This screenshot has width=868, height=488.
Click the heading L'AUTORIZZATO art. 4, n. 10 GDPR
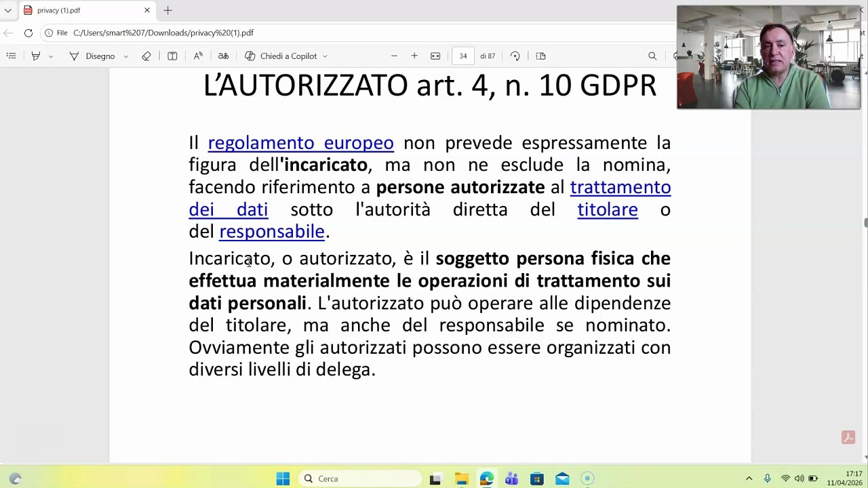[430, 85]
